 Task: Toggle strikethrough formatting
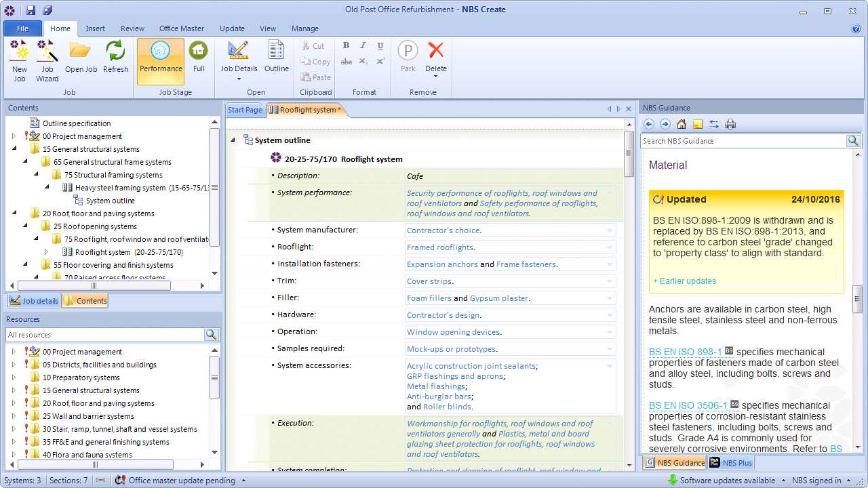click(346, 62)
